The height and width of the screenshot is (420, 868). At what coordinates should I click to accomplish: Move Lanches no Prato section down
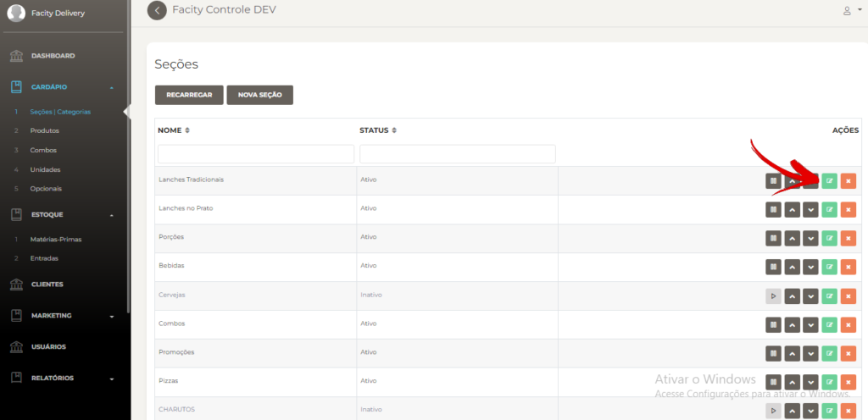pyautogui.click(x=811, y=209)
